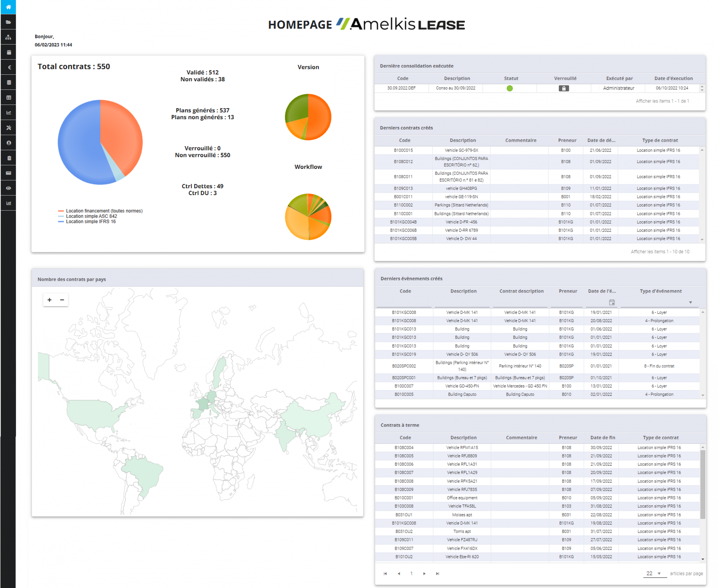Go to Homepage via home icon
Image resolution: width=718 pixels, height=588 pixels.
8,7
